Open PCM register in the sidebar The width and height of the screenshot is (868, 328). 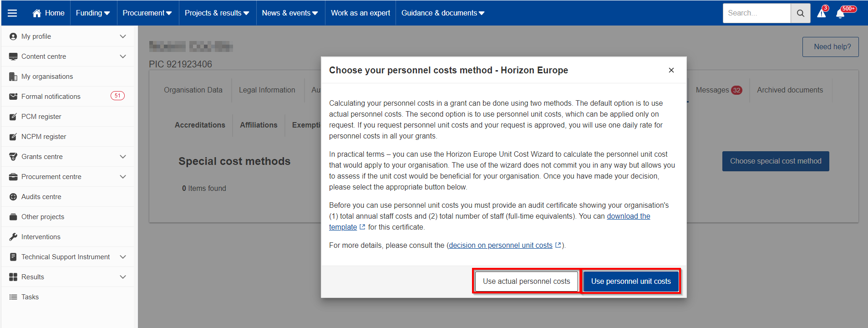(x=68, y=117)
